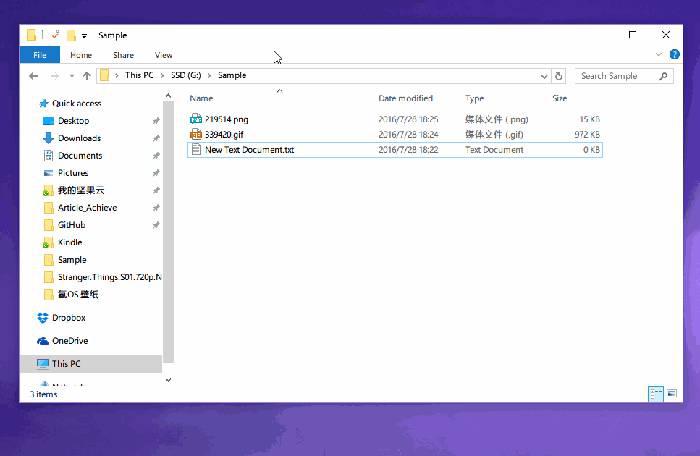Open the Sample folder in sidebar
This screenshot has width=700, height=456.
72,259
